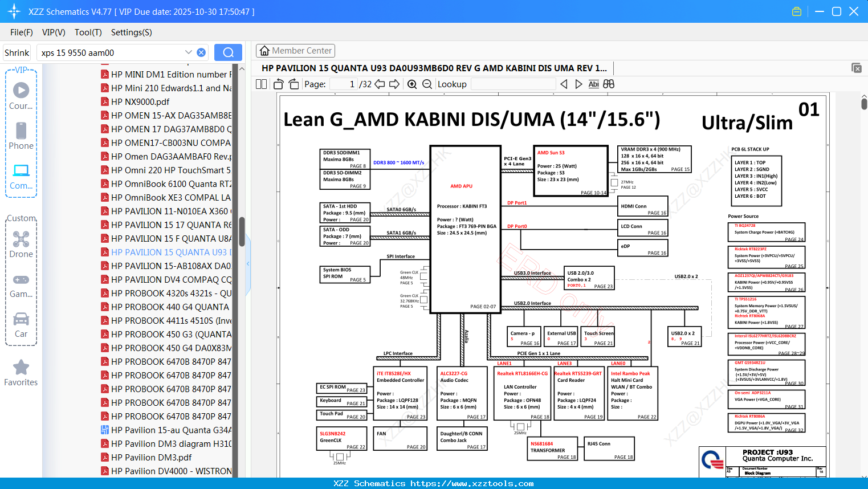
Task: Open Member Center
Action: point(295,51)
